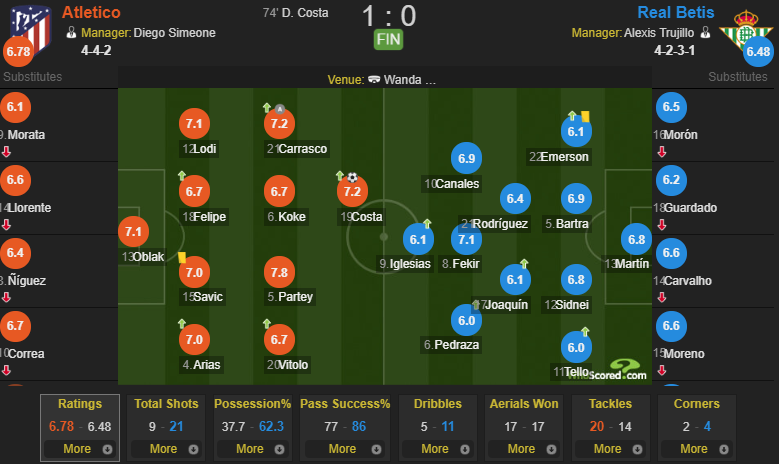Image resolution: width=779 pixels, height=464 pixels.
Task: Expand More under Possession%
Action: 253,449
